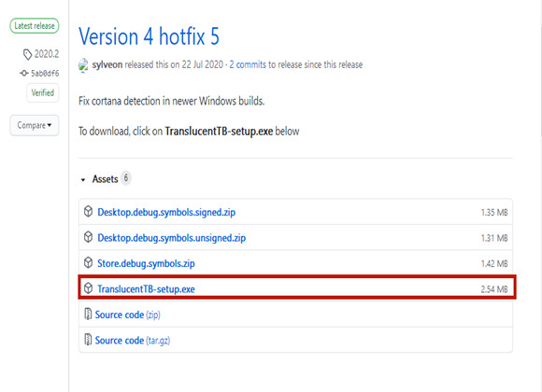Download Source code (zip)

coord(127,315)
